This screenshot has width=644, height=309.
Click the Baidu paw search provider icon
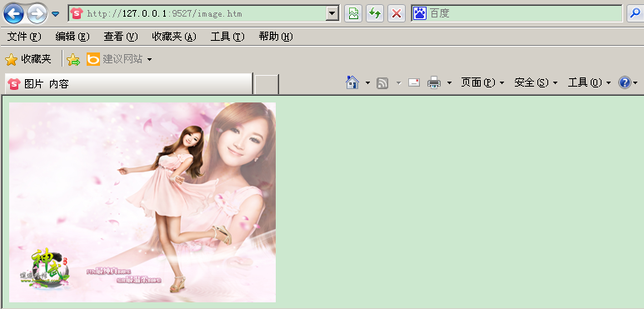420,13
